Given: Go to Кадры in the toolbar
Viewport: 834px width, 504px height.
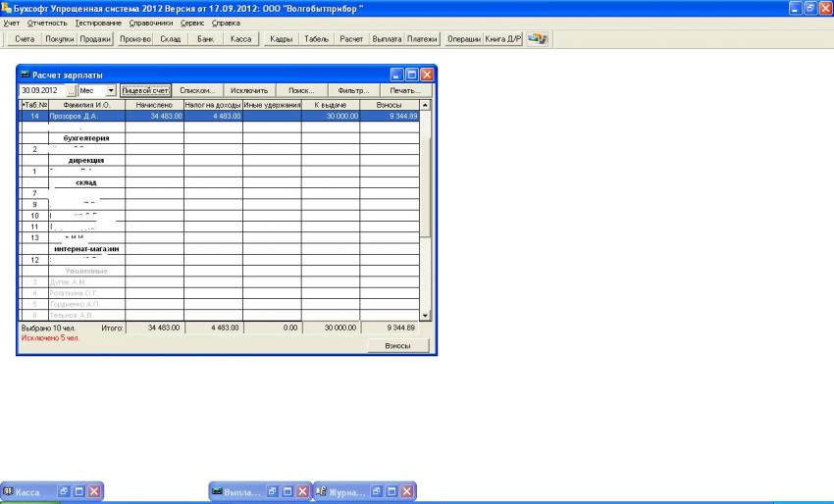Looking at the screenshot, I should [x=281, y=39].
